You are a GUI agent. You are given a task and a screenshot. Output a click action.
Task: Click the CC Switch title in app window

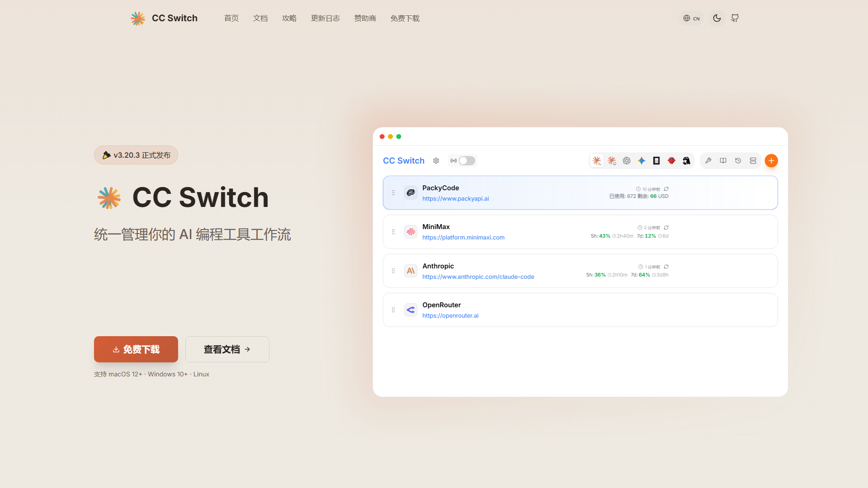coord(404,161)
